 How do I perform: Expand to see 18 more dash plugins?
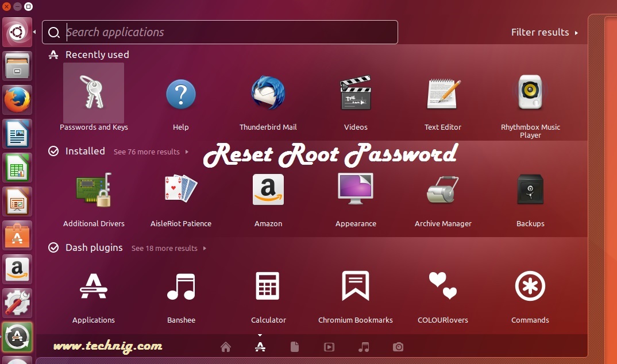165,248
